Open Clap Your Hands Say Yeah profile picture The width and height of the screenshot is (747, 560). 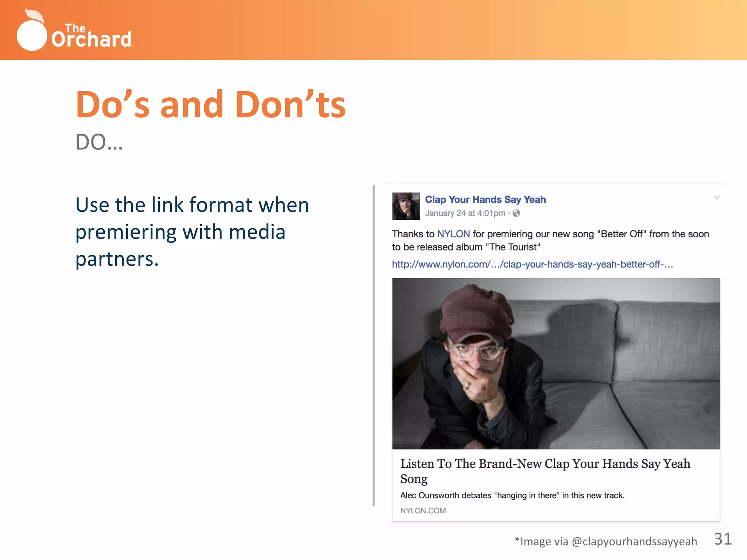point(406,206)
